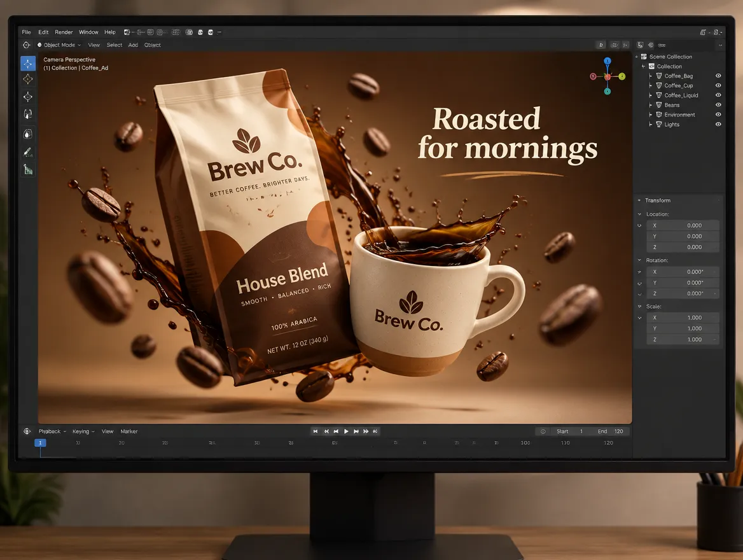Collapse the Collection row expander
This screenshot has height=560, width=743.
(644, 66)
